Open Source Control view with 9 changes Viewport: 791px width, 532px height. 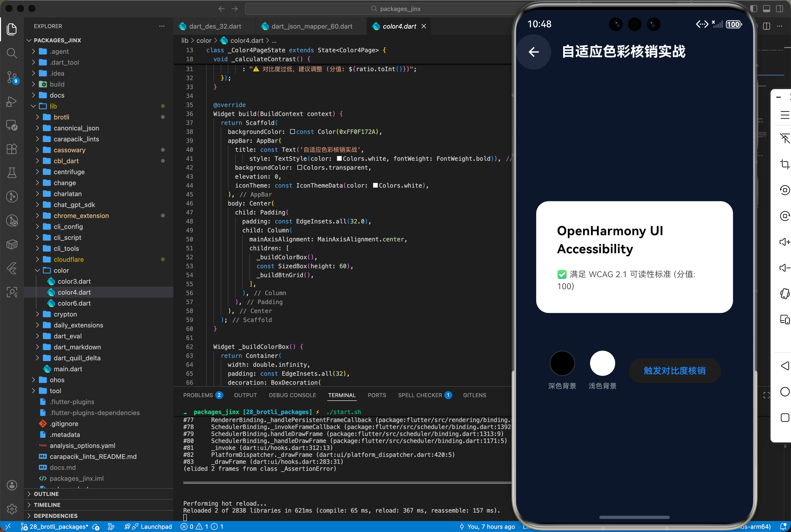(x=12, y=77)
